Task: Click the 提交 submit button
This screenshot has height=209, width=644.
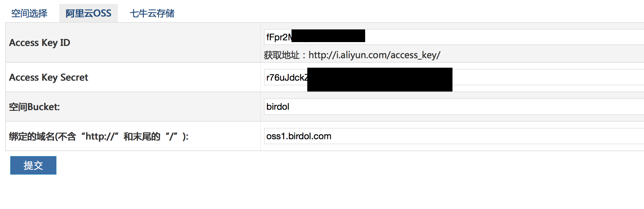Action: click(33, 165)
